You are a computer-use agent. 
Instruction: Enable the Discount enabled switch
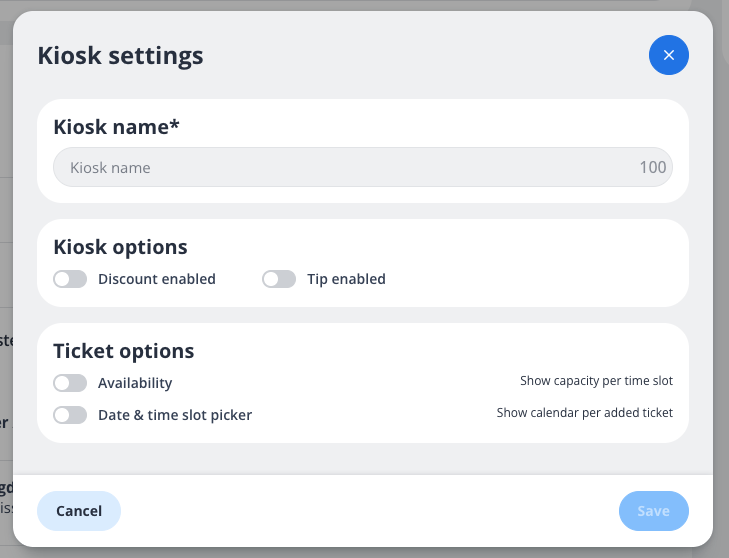(70, 279)
